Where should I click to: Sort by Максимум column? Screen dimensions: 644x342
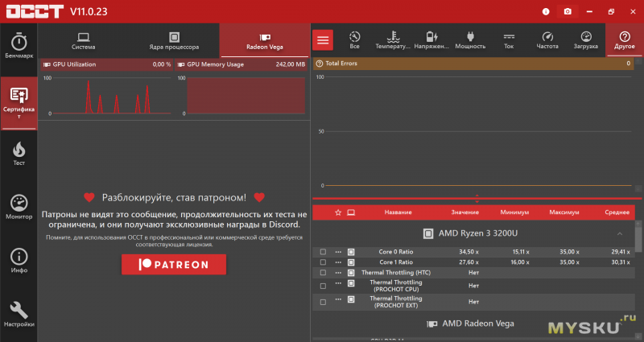click(x=564, y=212)
